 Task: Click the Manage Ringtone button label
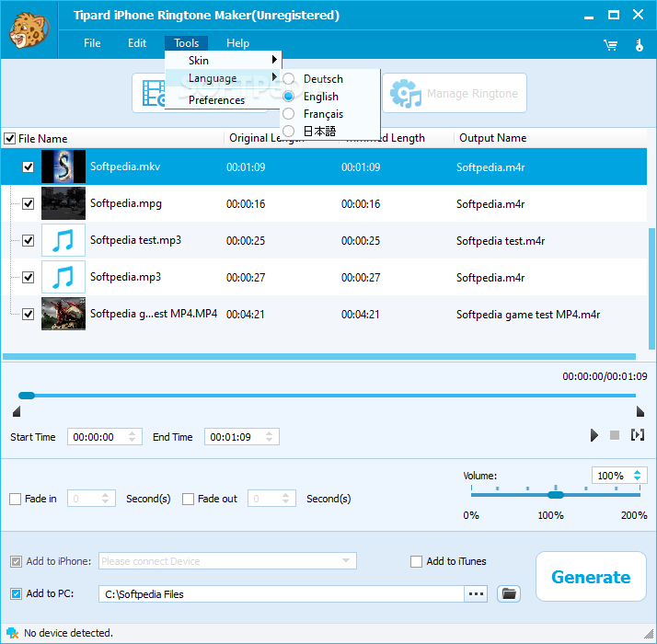click(x=472, y=94)
